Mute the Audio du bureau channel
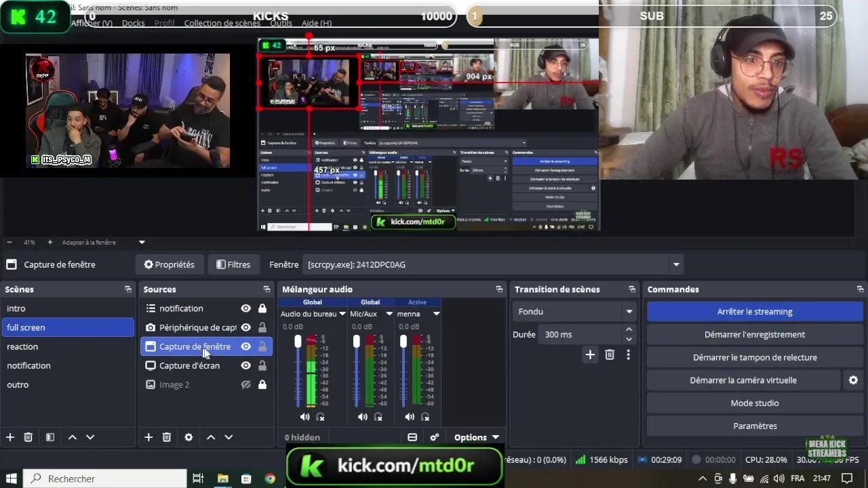This screenshot has height=488, width=868. click(x=304, y=417)
